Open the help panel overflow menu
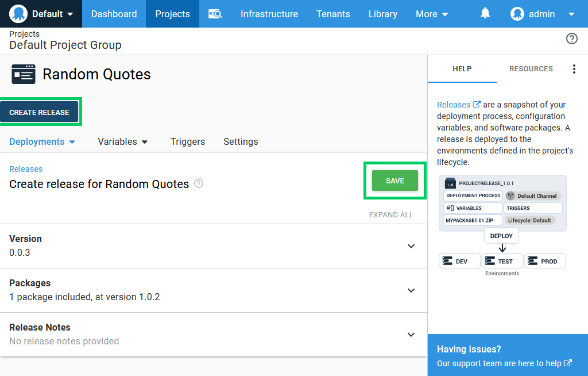This screenshot has height=376, width=588. [574, 69]
